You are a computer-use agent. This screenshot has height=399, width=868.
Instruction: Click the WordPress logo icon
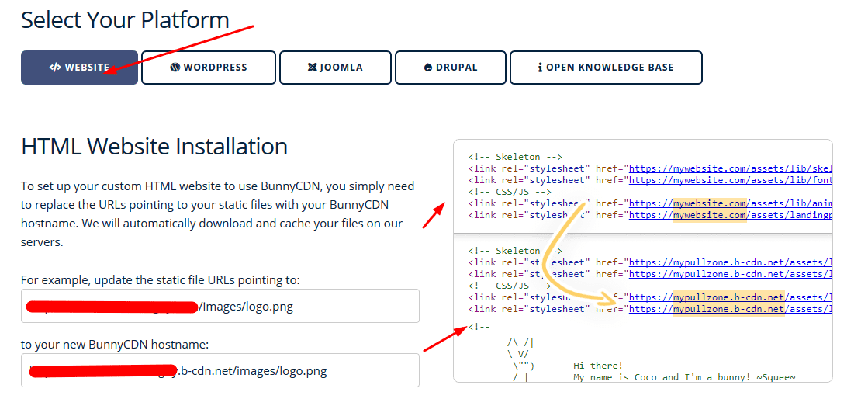pos(175,68)
